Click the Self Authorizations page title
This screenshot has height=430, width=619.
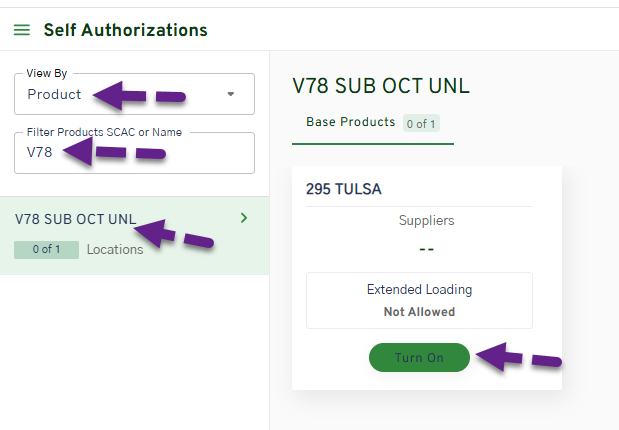[x=125, y=30]
